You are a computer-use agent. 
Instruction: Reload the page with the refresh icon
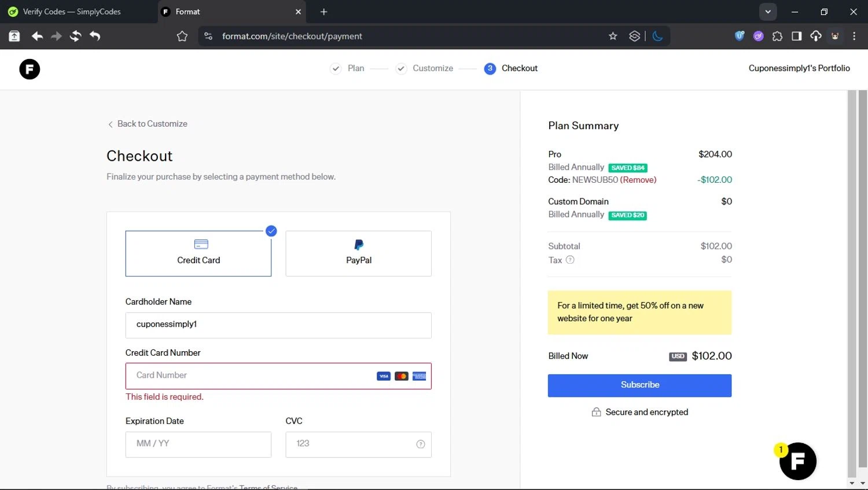[75, 36]
